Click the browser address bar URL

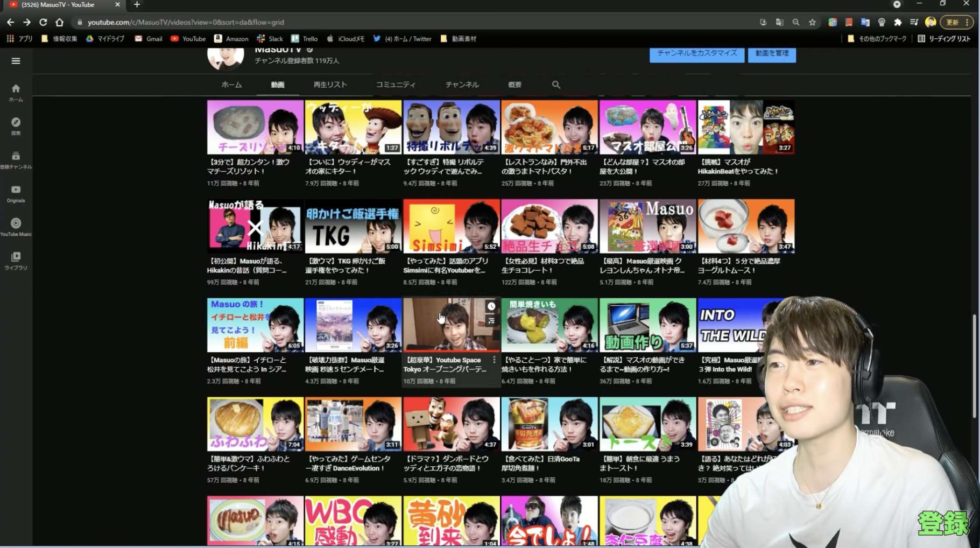[186, 22]
